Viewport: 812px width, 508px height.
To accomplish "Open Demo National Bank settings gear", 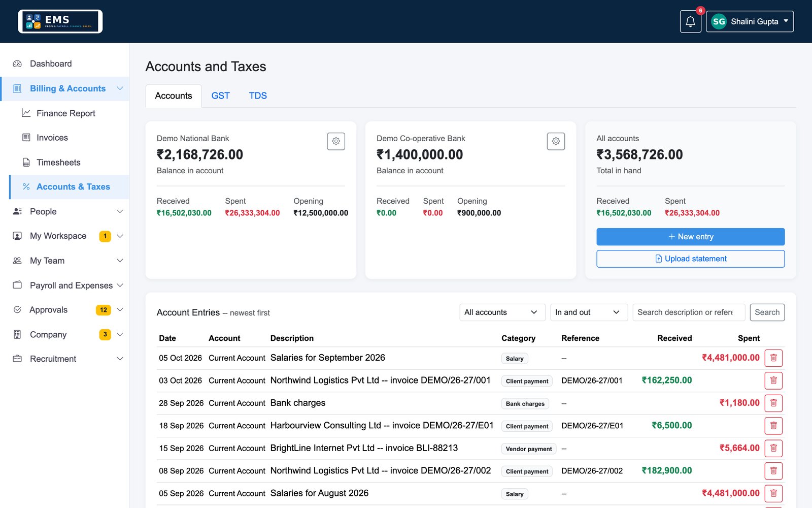I will point(336,141).
